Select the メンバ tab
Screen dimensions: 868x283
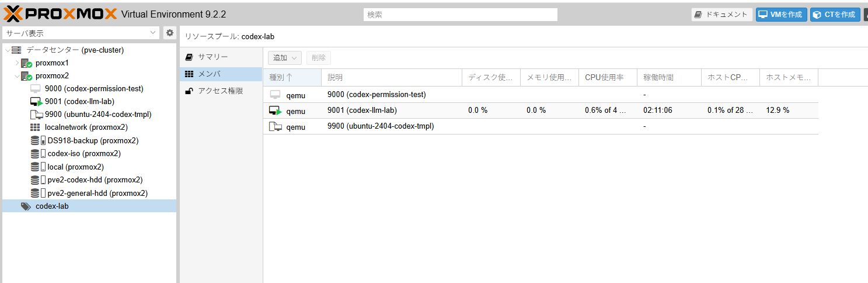(221, 74)
